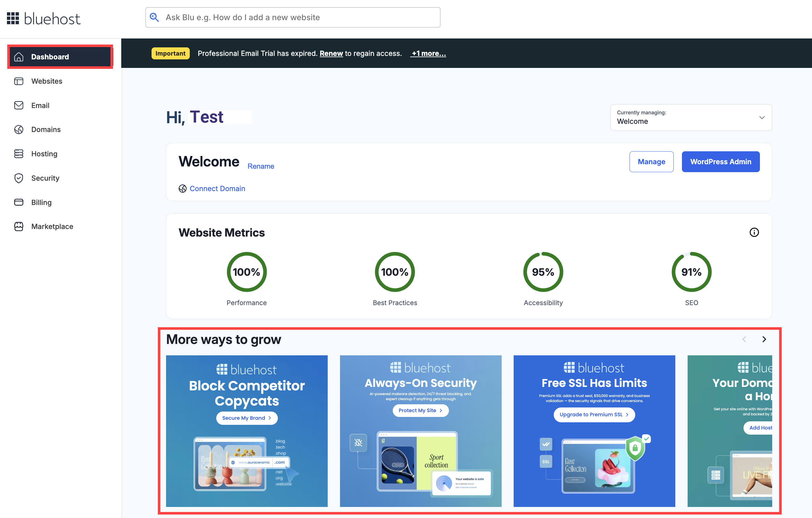Select the Hosting server icon
This screenshot has height=518, width=812.
tap(19, 154)
